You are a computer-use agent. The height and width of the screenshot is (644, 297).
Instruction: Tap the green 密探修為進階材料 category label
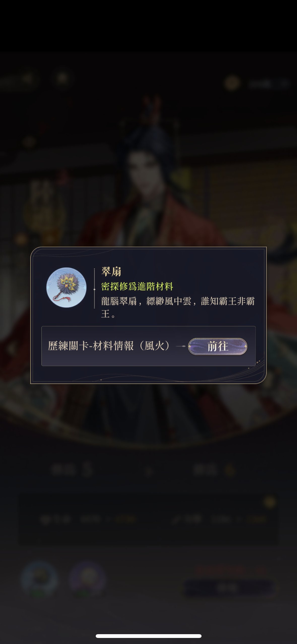point(137,286)
